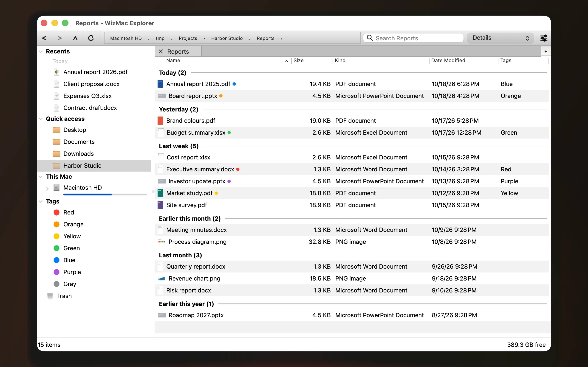Viewport: 588px width, 367px height.
Task: Click Harbor Studio in the breadcrumb path
Action: coord(227,38)
